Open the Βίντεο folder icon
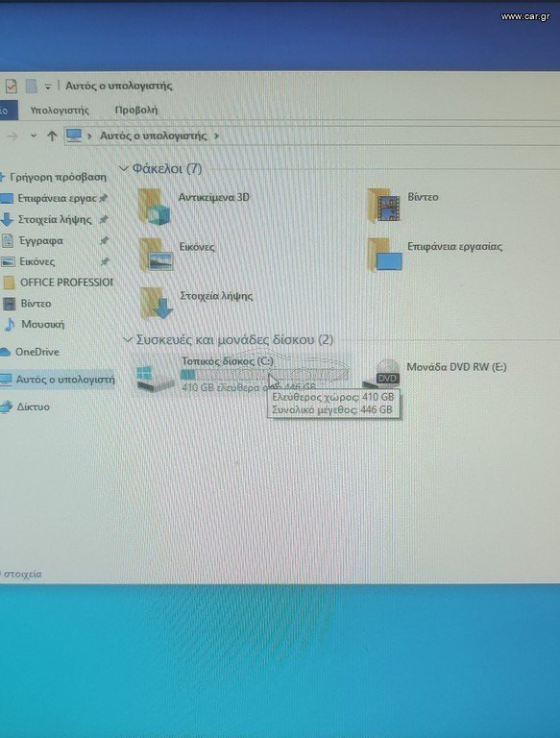Screen dimensions: 560x738 (x=384, y=206)
